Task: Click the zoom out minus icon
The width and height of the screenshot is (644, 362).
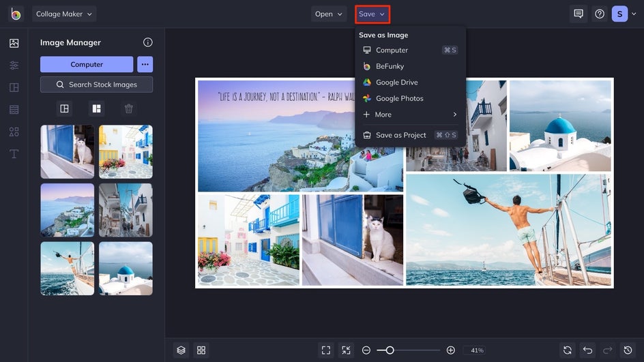Action: (x=366, y=350)
